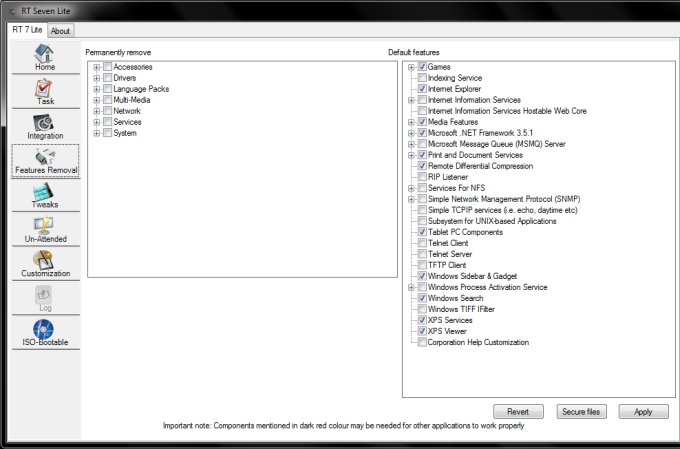
Task: Expand the Media Features tree node
Action: click(412, 122)
